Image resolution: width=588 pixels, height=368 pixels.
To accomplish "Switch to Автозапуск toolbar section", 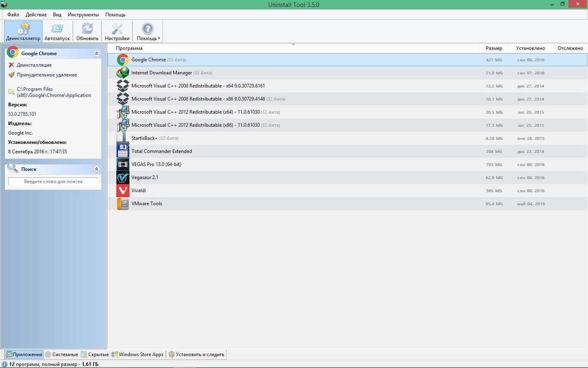I will 57,31.
